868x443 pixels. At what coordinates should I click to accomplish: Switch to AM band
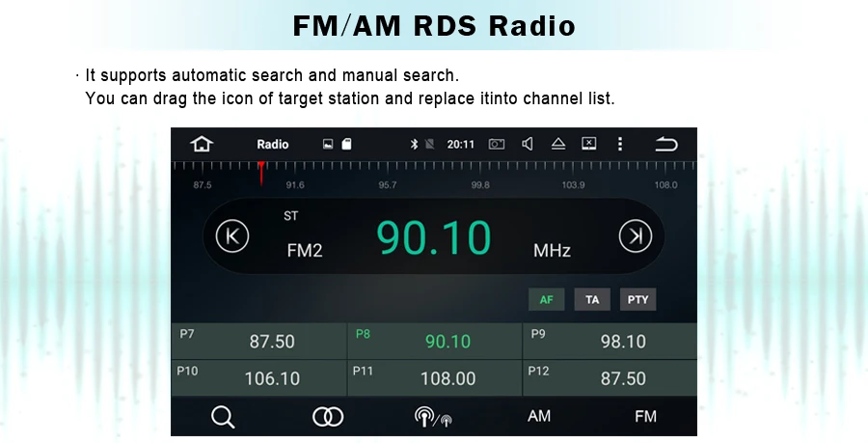(x=539, y=416)
